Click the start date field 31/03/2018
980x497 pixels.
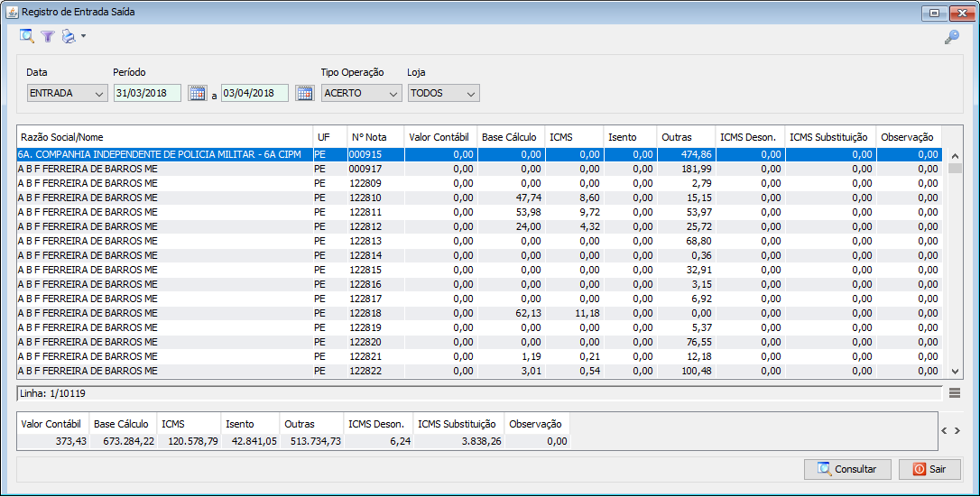(146, 93)
